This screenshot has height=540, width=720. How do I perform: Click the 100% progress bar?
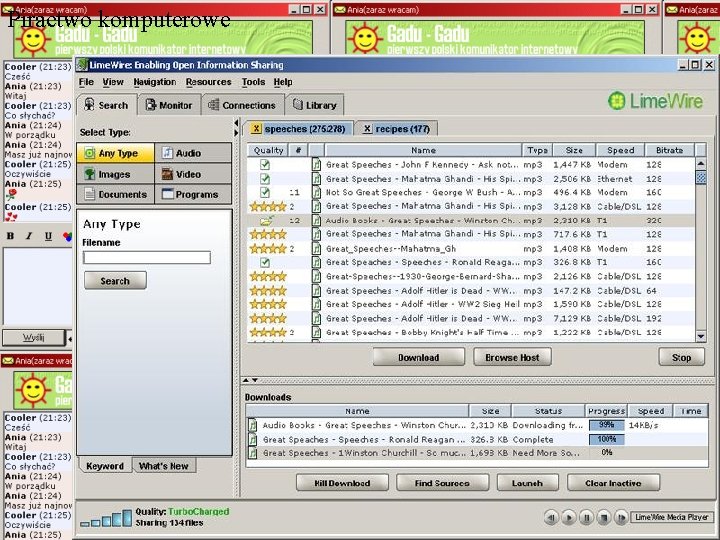point(607,439)
